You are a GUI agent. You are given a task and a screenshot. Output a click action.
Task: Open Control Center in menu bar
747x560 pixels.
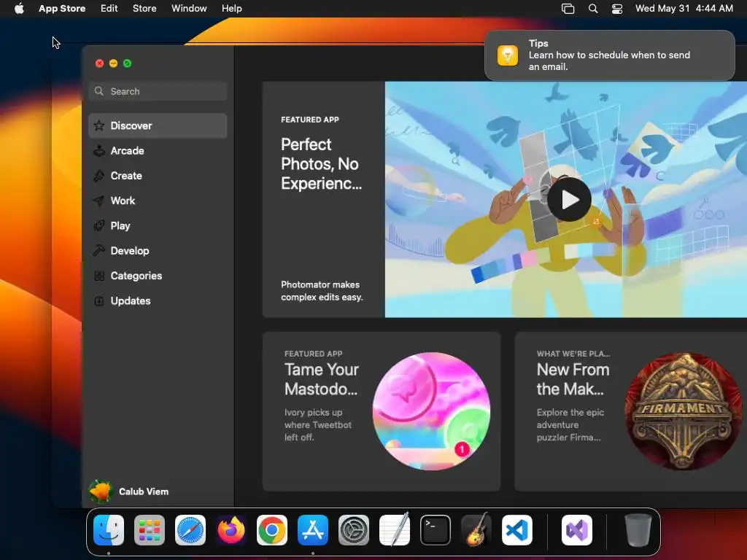pyautogui.click(x=617, y=9)
